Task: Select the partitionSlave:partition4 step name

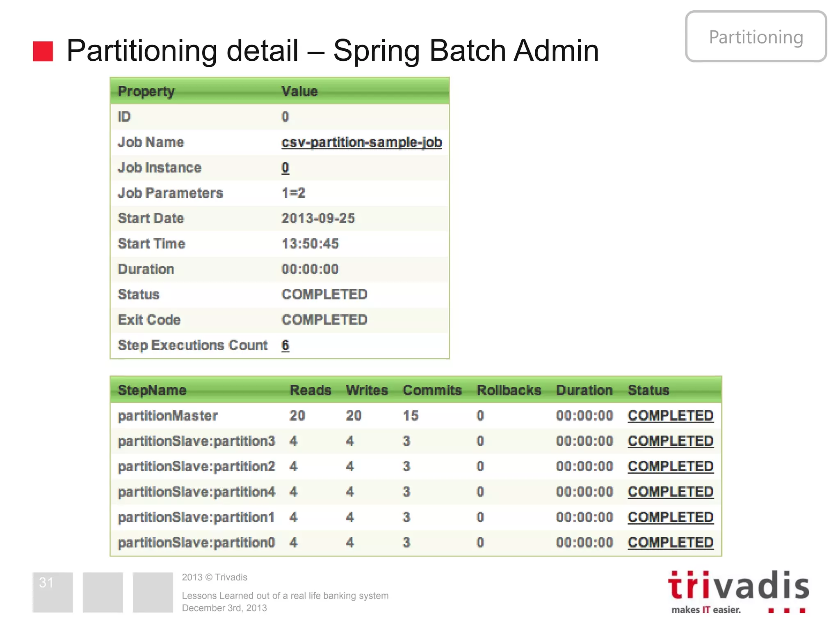Action: (x=196, y=492)
